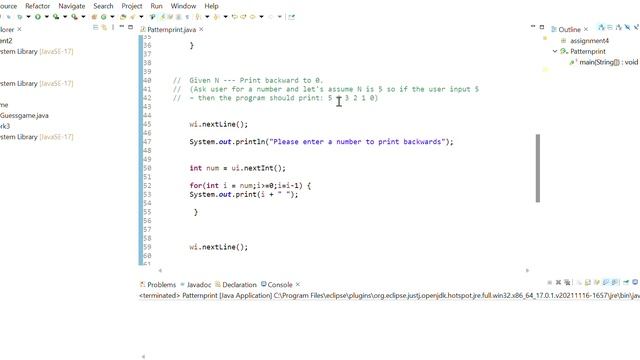Toggle Console Scroll Lock
The image size is (640, 360).
pos(588,282)
